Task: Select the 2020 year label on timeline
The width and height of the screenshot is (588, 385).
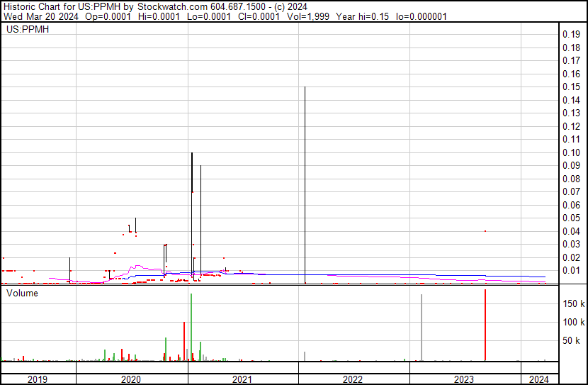Action: [x=132, y=379]
